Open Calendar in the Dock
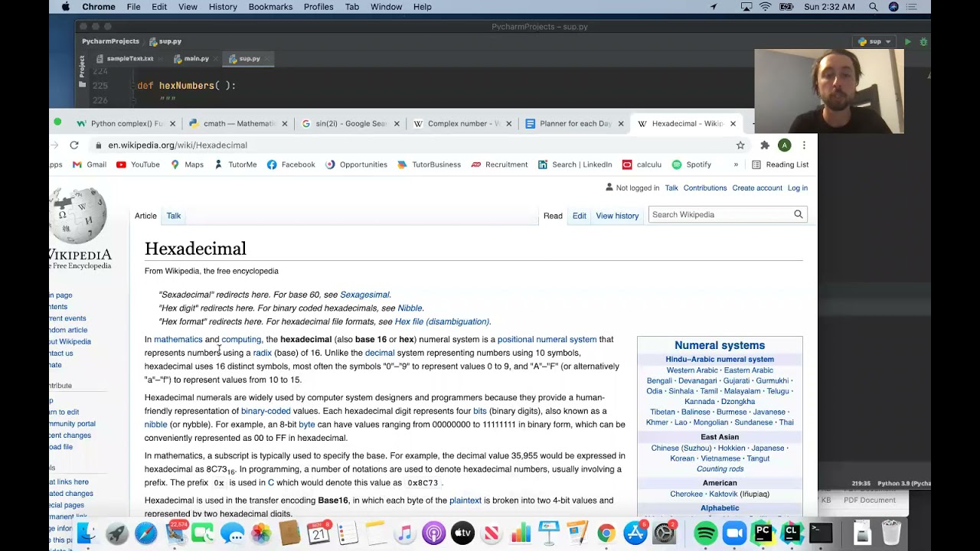Screen dimensions: 980x551 (318, 533)
